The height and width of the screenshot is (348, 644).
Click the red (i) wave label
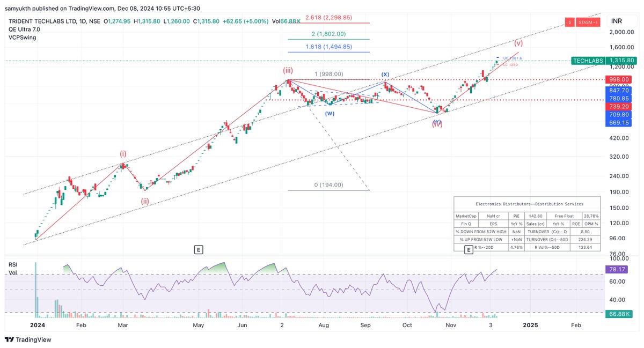(x=123, y=153)
